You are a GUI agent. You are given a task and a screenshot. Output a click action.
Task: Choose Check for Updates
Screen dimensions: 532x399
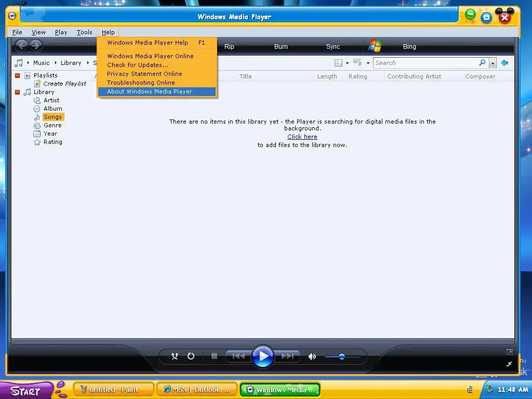tap(157, 65)
